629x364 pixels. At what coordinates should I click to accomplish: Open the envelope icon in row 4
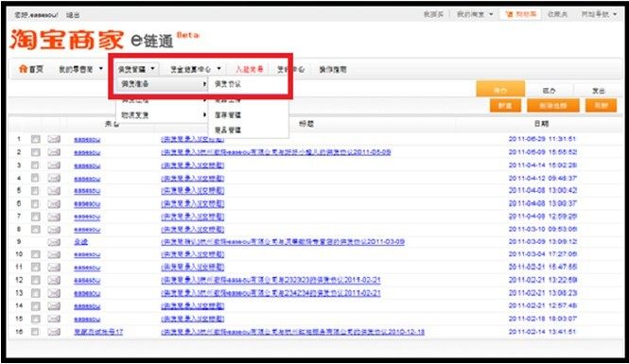coord(54,178)
